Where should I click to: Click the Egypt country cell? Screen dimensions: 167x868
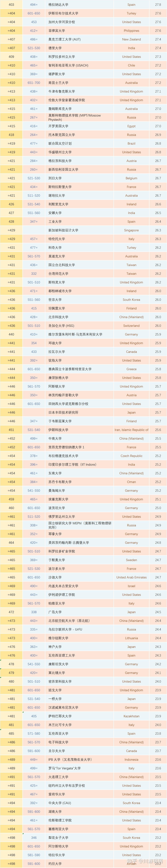point(132,126)
